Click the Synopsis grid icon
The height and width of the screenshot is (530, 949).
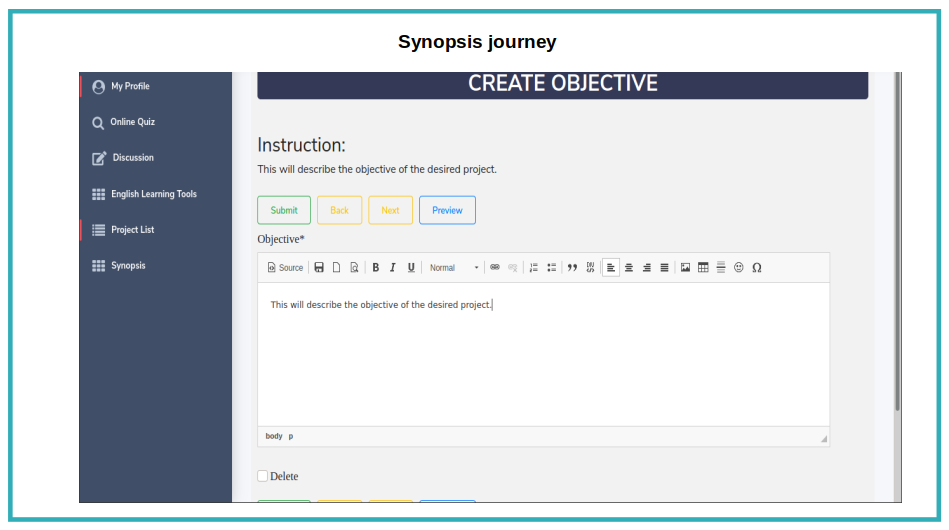[99, 266]
